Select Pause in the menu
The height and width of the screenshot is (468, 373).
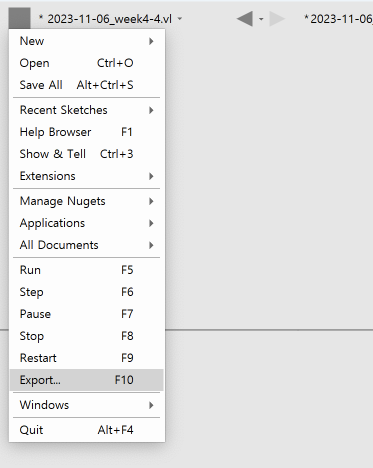[87, 314]
